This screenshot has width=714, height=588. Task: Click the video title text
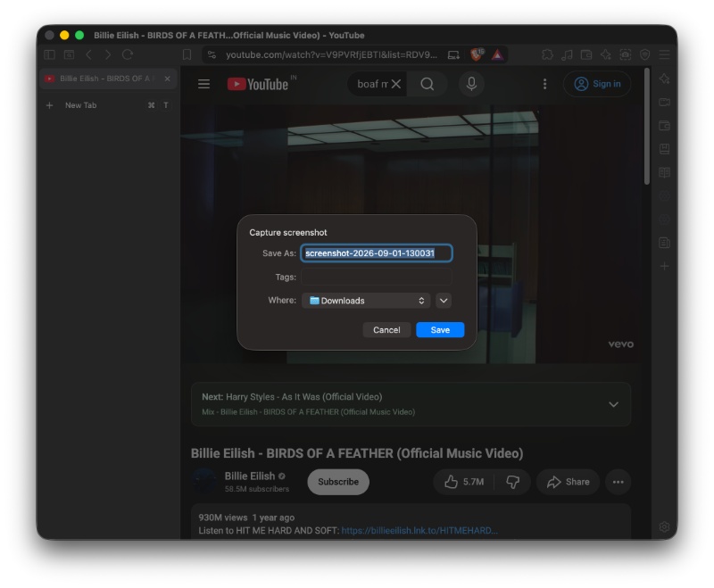[x=356, y=453]
